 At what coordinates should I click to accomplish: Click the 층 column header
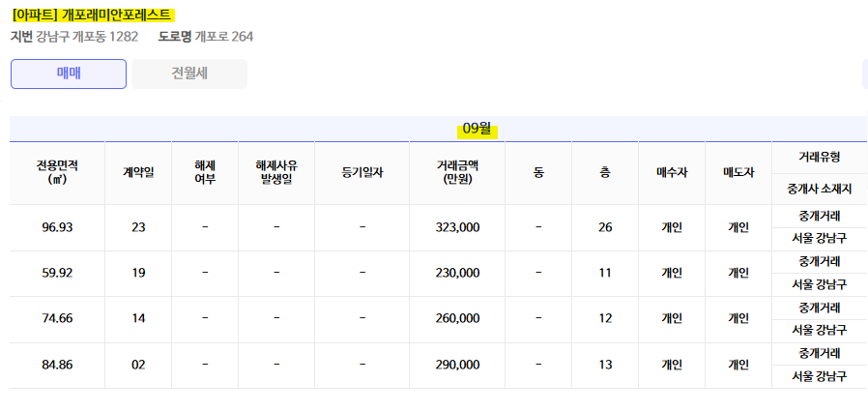click(605, 172)
